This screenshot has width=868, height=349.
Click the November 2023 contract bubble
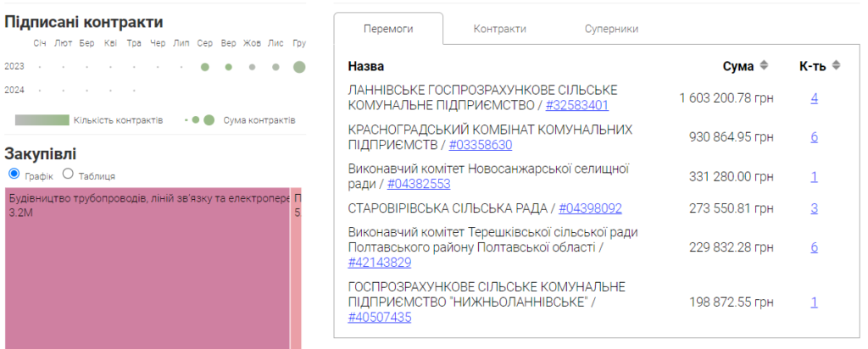275,67
